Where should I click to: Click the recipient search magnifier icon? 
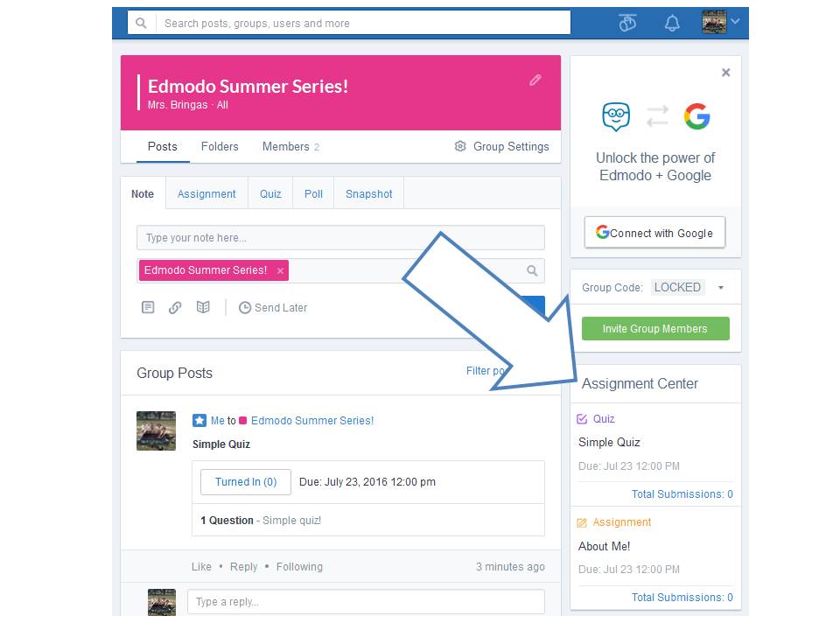532,270
